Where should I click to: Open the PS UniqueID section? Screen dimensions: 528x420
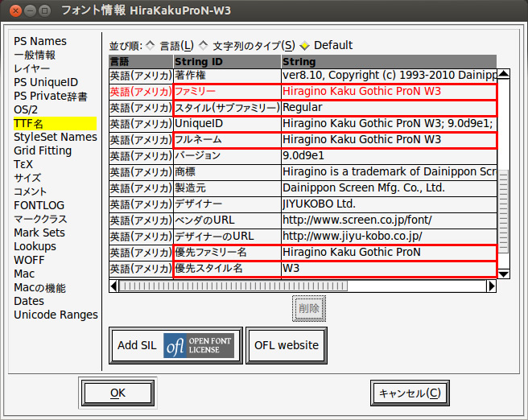click(x=46, y=82)
